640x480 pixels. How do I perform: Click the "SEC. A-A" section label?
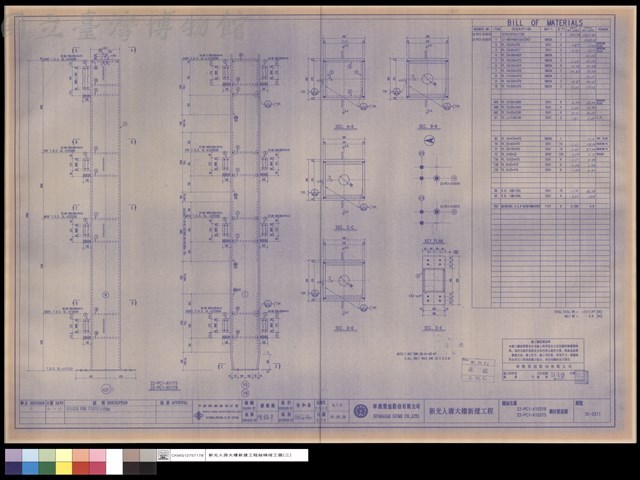(345, 127)
